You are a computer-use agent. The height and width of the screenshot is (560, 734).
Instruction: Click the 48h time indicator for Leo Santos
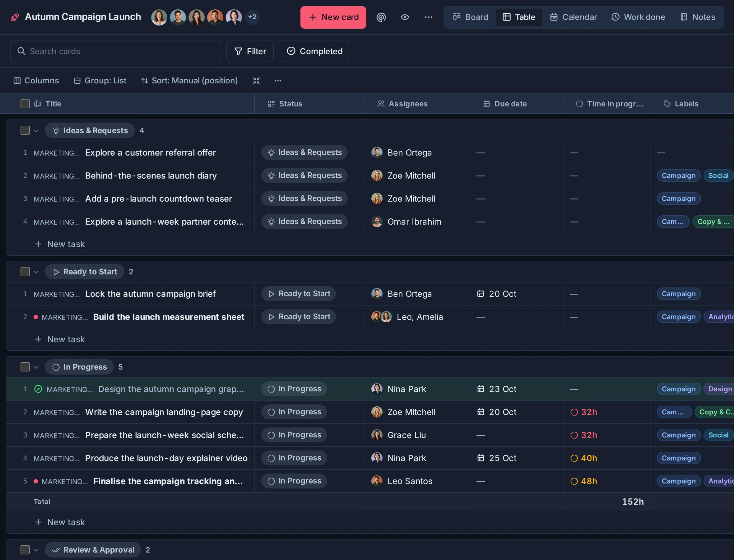(584, 481)
